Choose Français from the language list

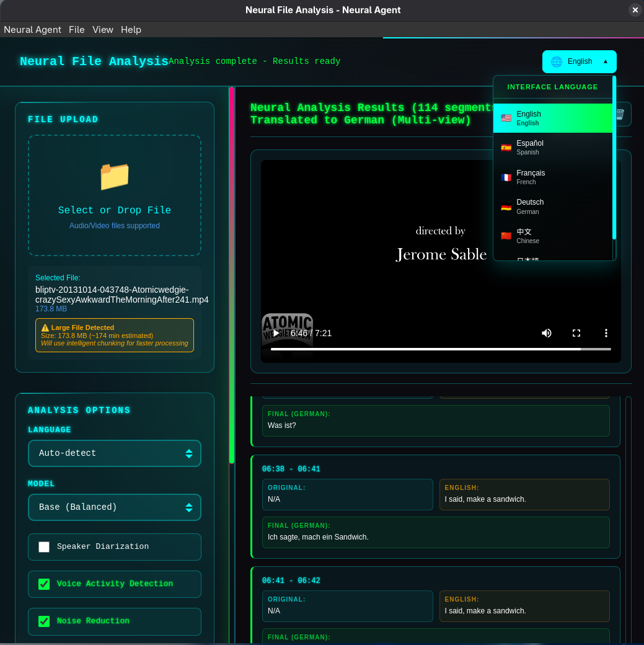[x=553, y=177]
